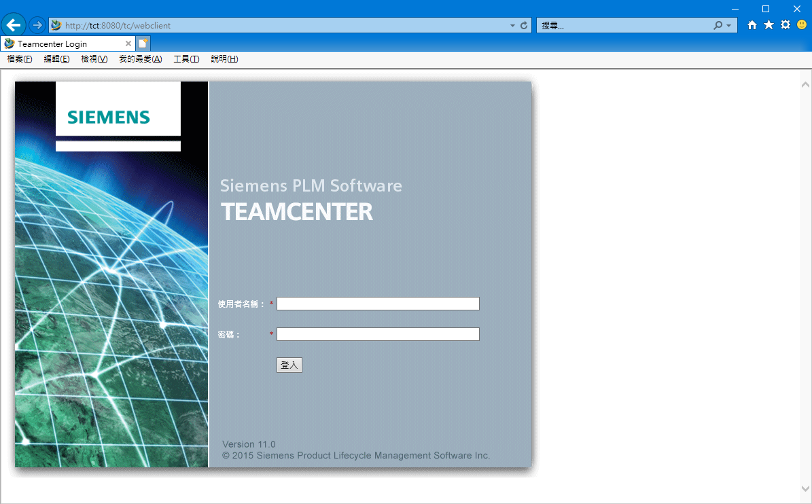
Task: Open the 檔案(F) menu
Action: coord(20,59)
